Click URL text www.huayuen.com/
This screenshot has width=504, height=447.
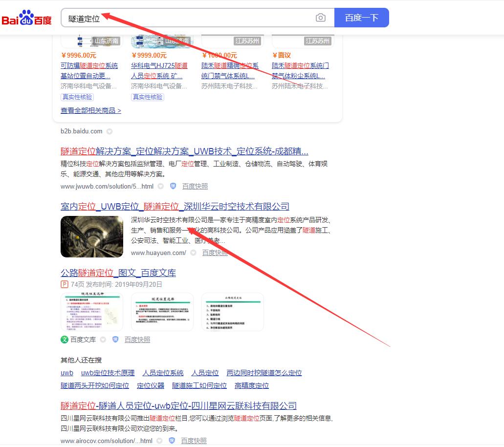pos(158,253)
